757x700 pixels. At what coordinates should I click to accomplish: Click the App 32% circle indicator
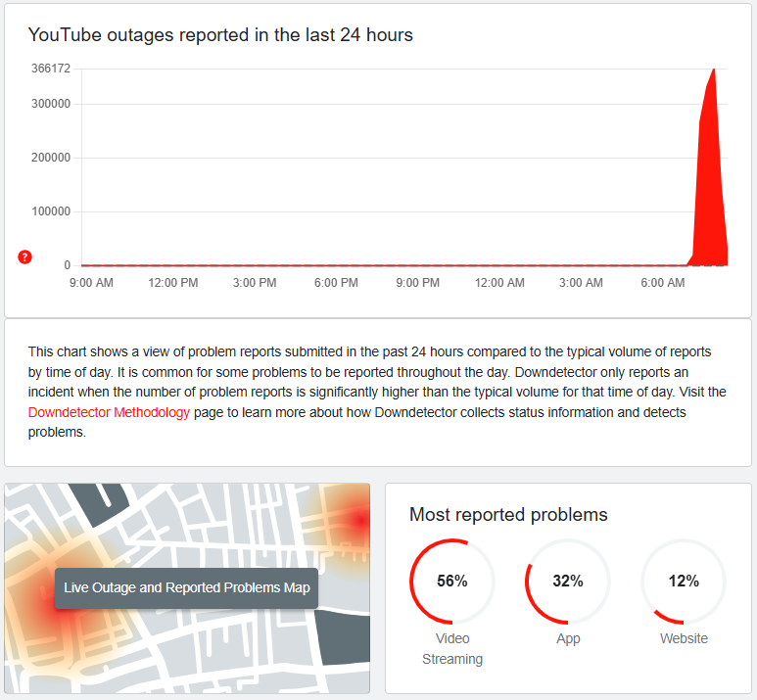pos(567,582)
